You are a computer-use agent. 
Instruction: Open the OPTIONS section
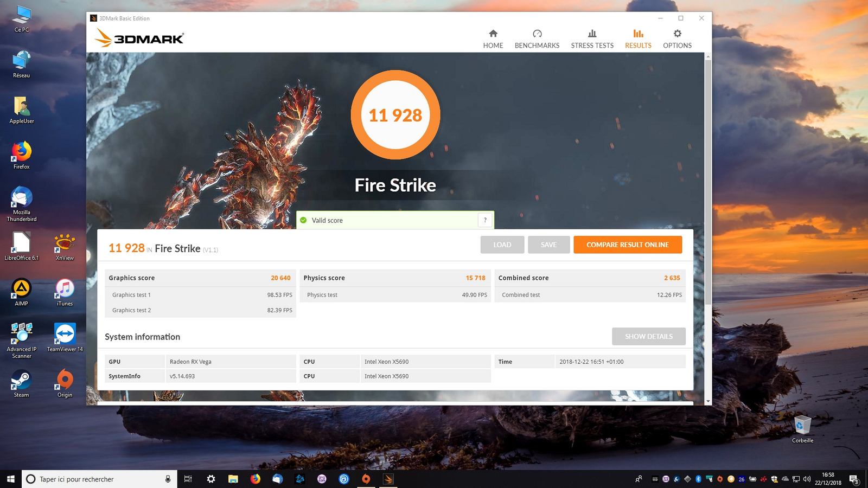(677, 39)
